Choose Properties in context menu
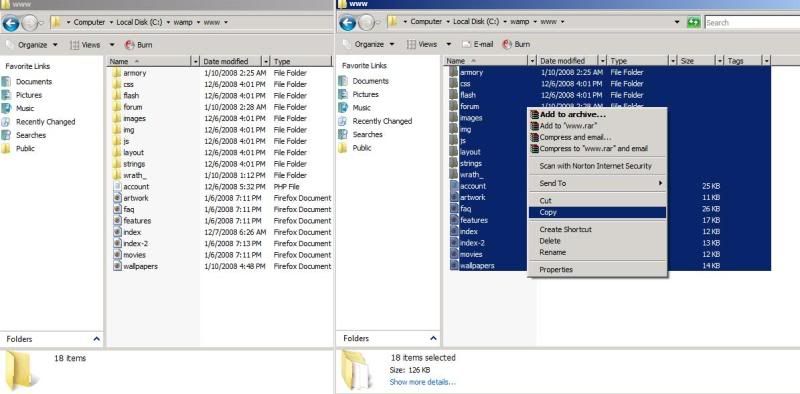800x394 pixels. click(597, 269)
